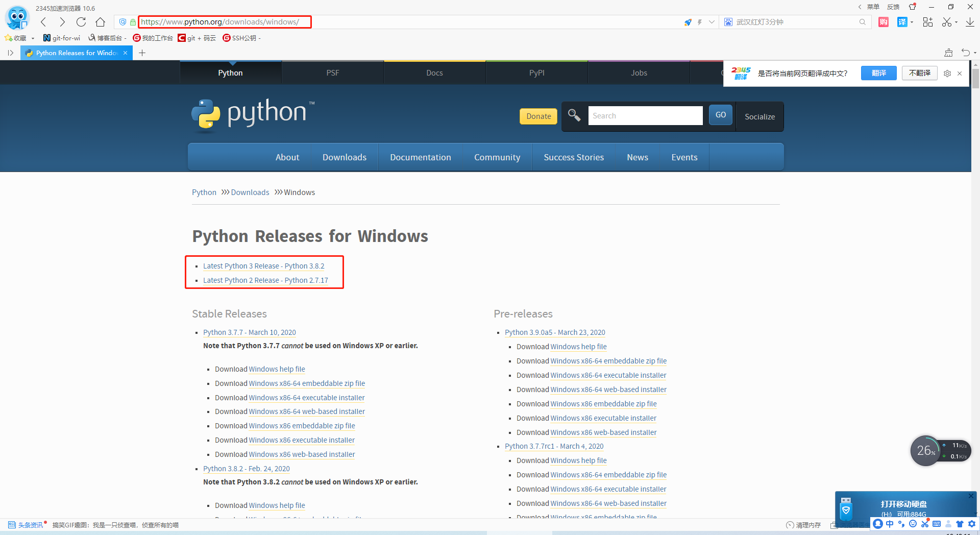Open the Socialize menu
This screenshot has height=535, width=980.
[x=759, y=116]
